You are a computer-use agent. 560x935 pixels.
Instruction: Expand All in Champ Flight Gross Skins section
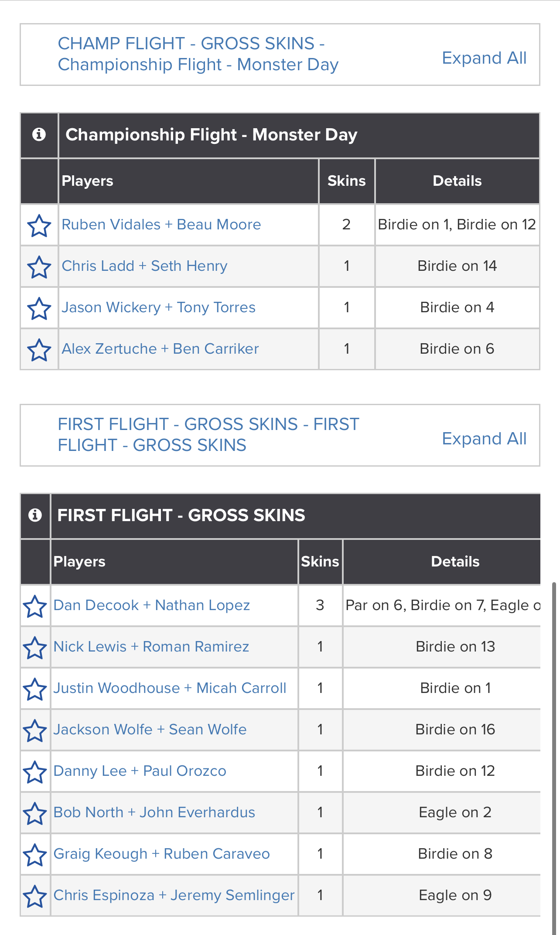pos(484,58)
